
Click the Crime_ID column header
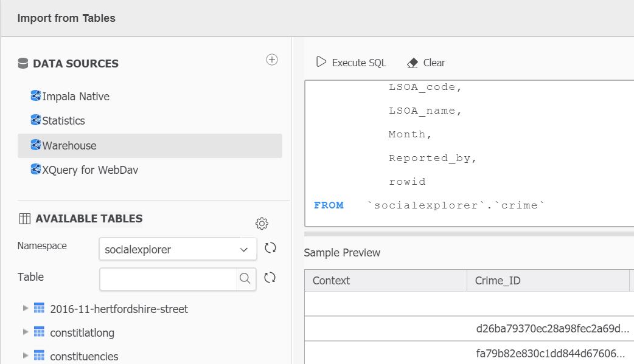(x=499, y=280)
